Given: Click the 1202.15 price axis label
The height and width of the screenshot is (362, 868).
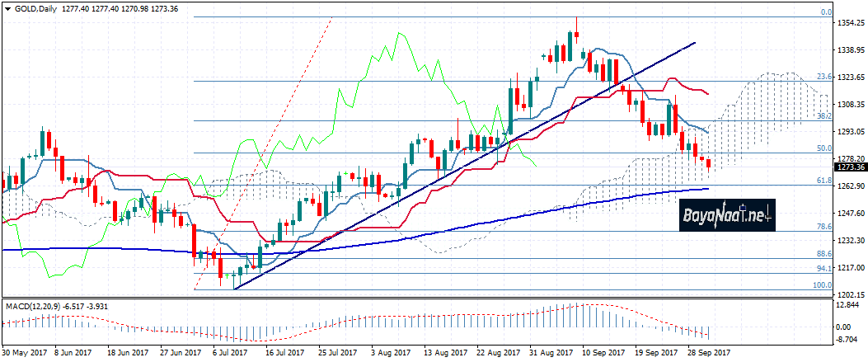Looking at the screenshot, I should [851, 294].
